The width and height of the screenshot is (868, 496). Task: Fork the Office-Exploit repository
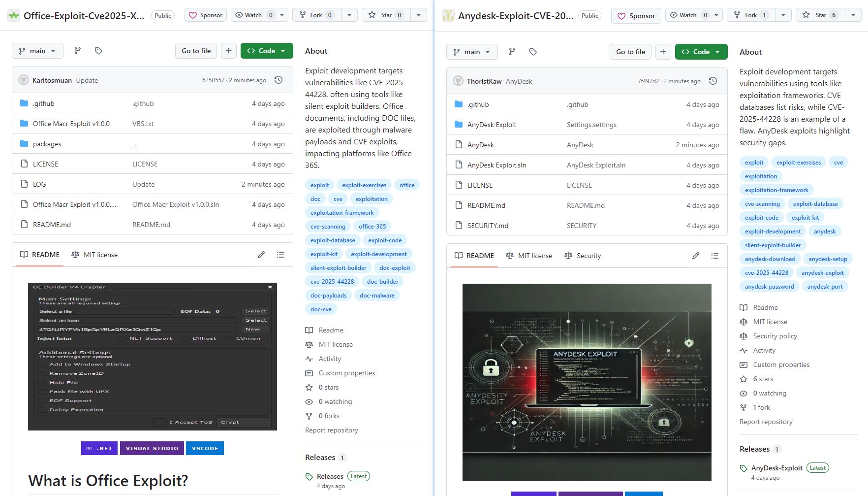pos(317,15)
